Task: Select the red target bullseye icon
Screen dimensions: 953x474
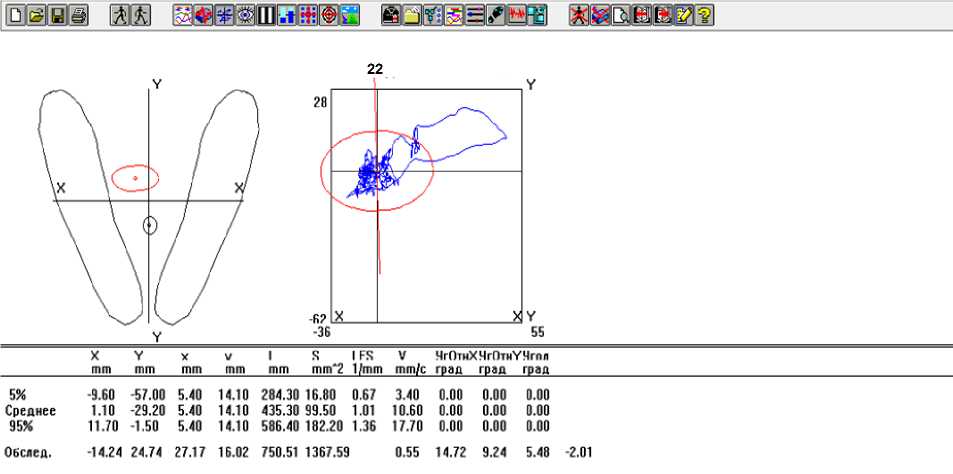Action: 329,15
